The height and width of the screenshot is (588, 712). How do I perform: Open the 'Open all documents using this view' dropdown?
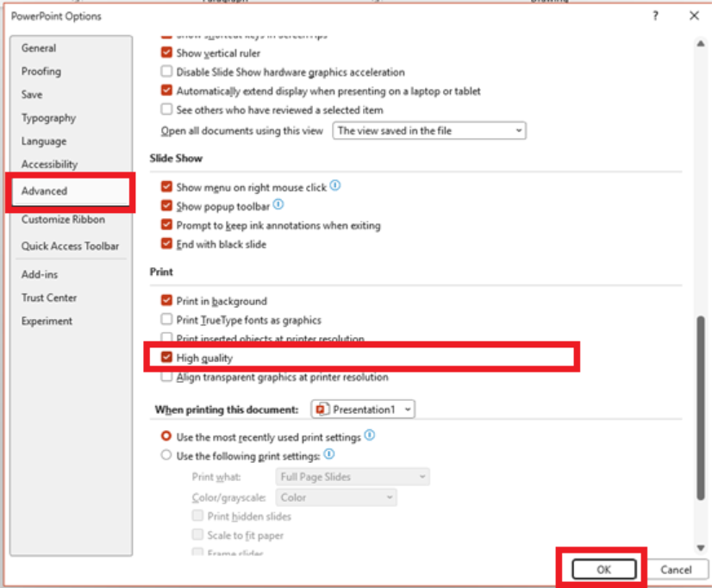[x=429, y=131]
